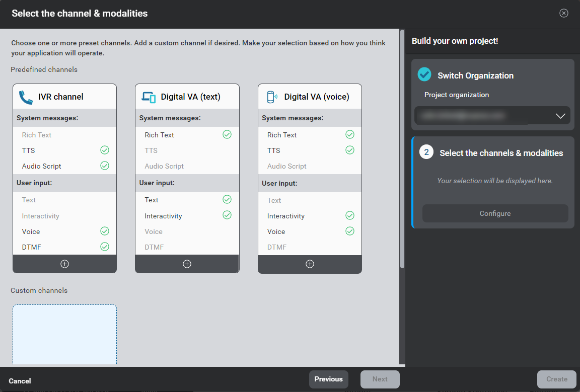Click Cancel to abort project setup
Image resolution: width=580 pixels, height=392 pixels.
(x=20, y=381)
